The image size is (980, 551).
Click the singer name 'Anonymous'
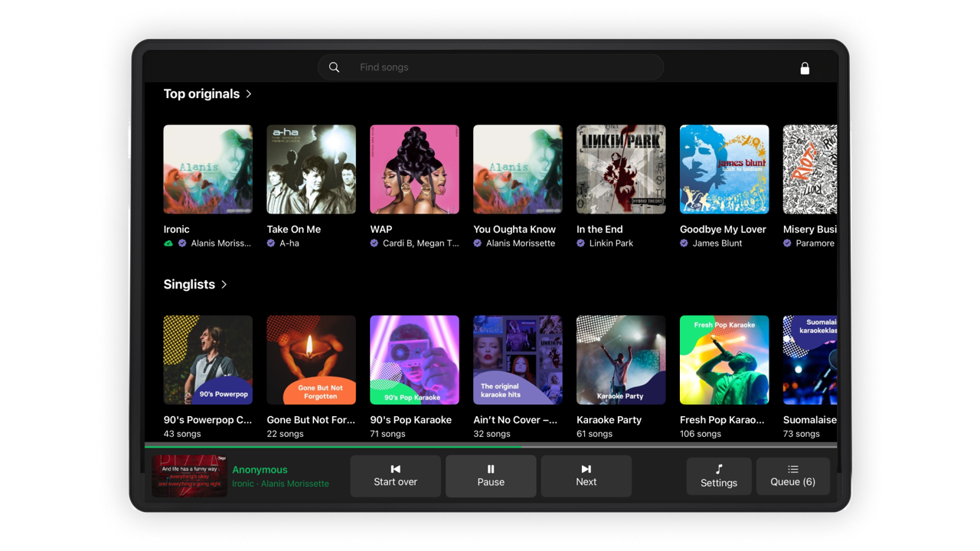tap(260, 470)
